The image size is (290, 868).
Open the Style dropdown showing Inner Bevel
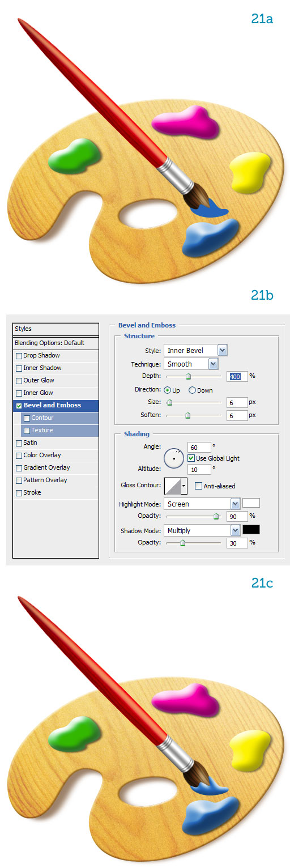click(195, 350)
